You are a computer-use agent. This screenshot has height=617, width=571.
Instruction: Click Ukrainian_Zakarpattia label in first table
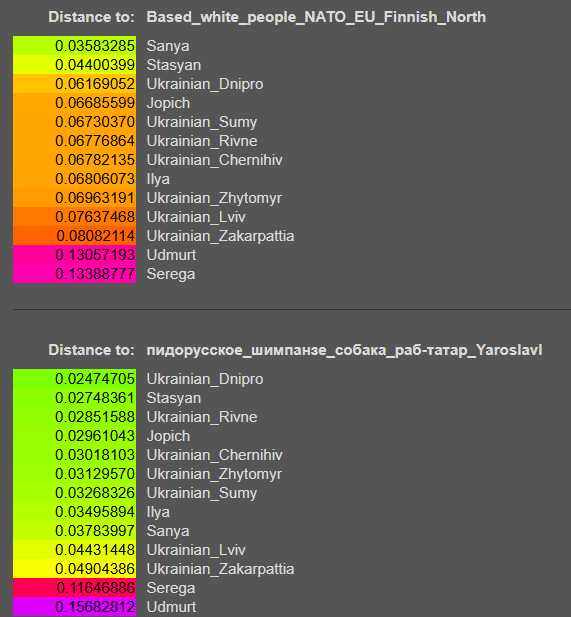220,236
